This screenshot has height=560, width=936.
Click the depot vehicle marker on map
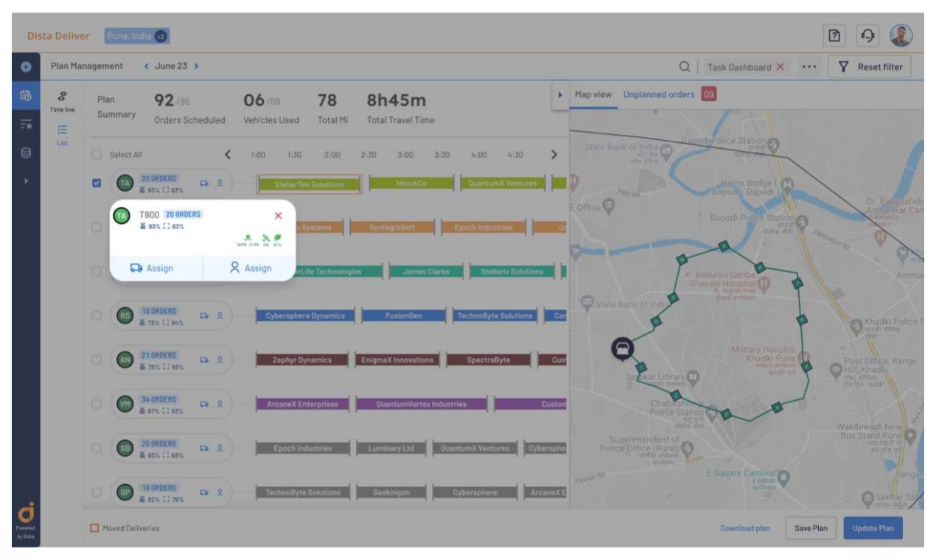623,349
